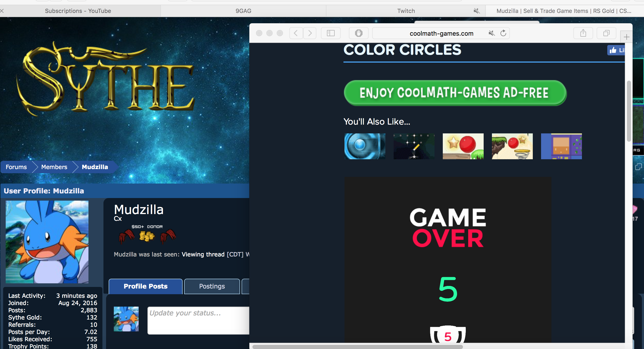Screen dimensions: 644x349
Task: Reload the coolmath-games page
Action: click(503, 33)
